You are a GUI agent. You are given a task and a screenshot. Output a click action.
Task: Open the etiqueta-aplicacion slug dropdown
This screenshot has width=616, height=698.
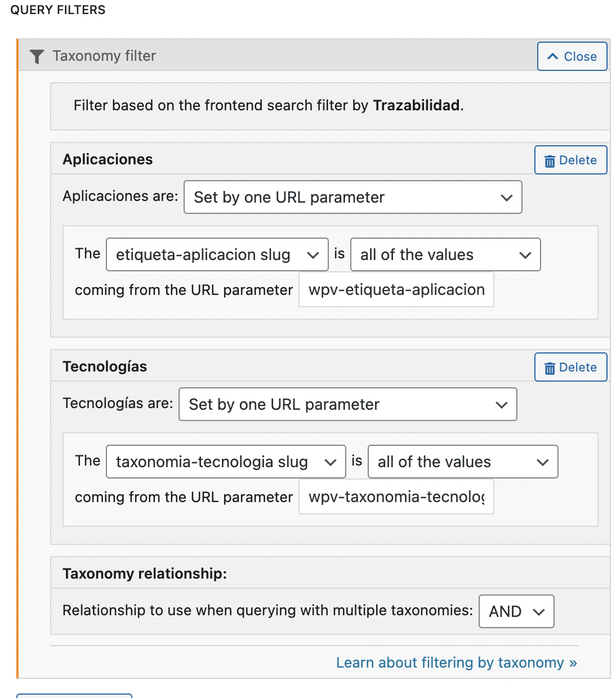[x=217, y=254]
